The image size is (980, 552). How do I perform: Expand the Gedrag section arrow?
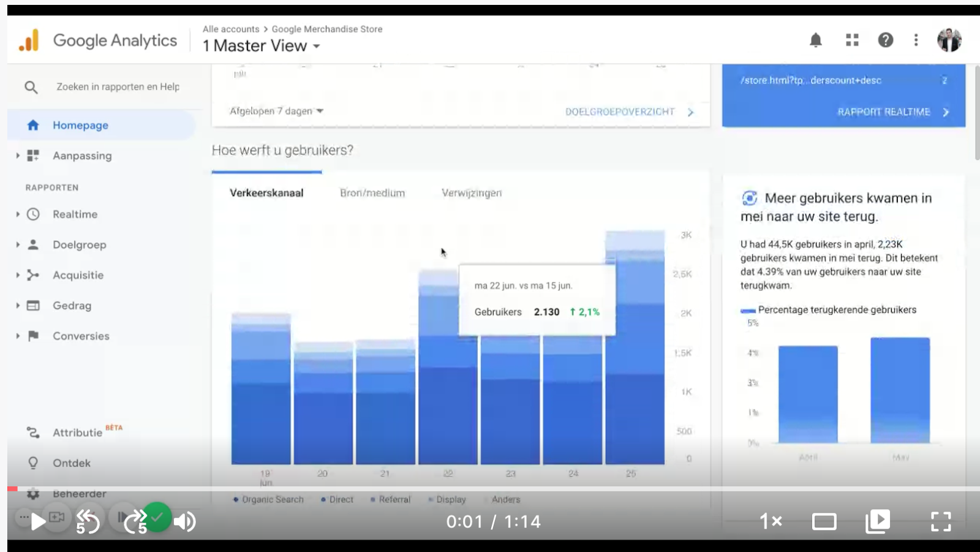pyautogui.click(x=18, y=305)
